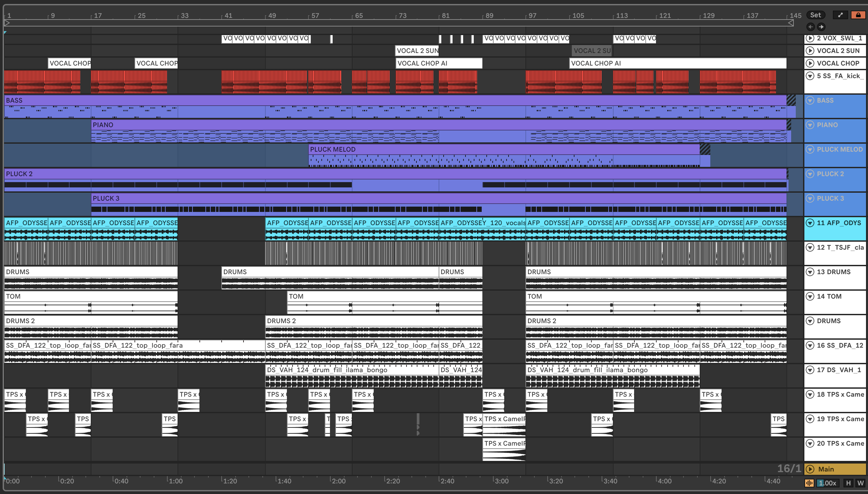Fold the 5 SS_FA_kick track
868x494 pixels.
(x=810, y=76)
